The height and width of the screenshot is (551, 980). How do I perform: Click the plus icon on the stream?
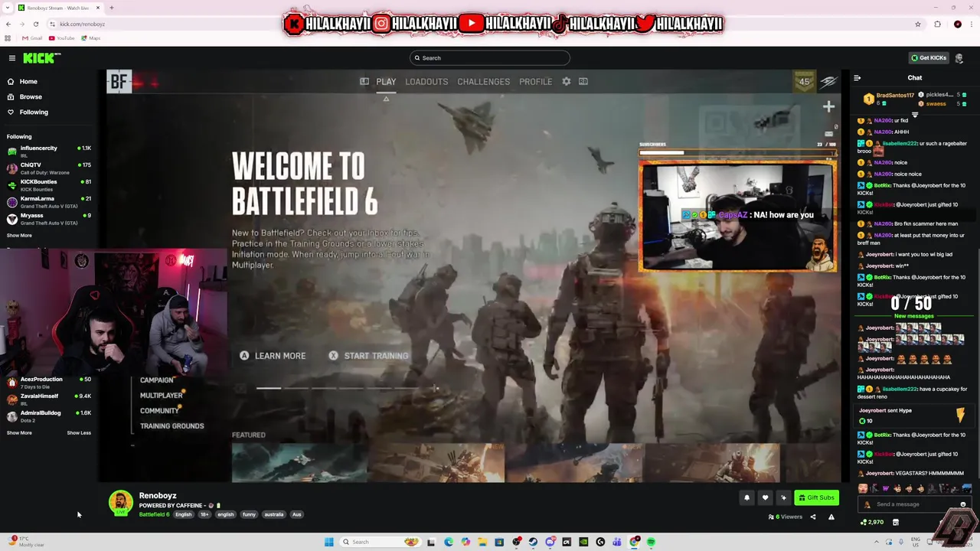(x=828, y=107)
